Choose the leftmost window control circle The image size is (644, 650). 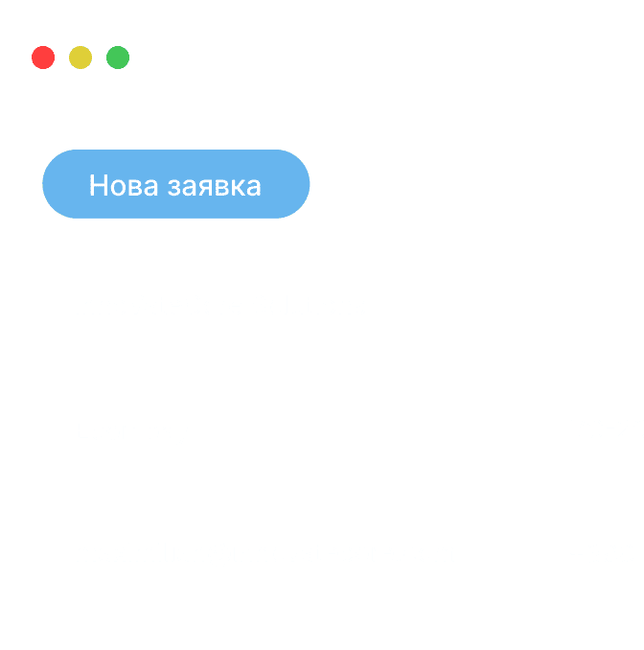(43, 58)
